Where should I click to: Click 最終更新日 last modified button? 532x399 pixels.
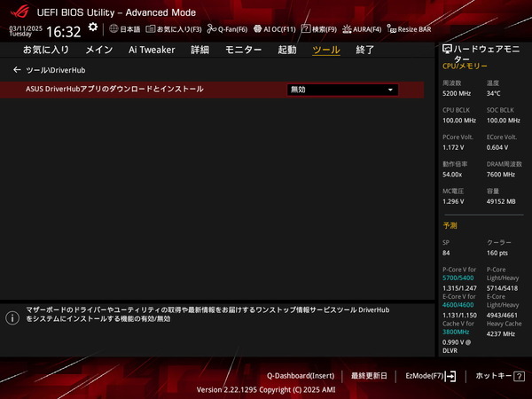369,376
